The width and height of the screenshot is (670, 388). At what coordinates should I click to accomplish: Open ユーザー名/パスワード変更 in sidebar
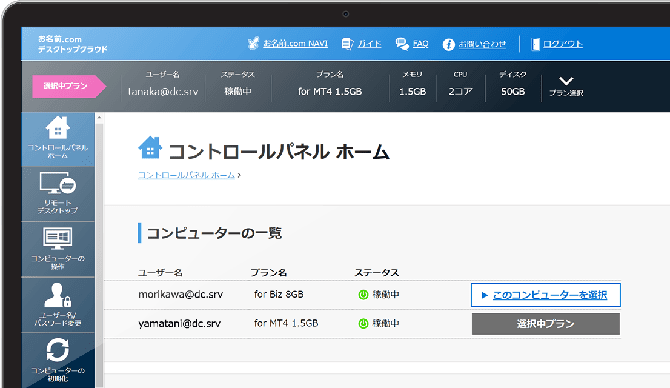(x=58, y=305)
